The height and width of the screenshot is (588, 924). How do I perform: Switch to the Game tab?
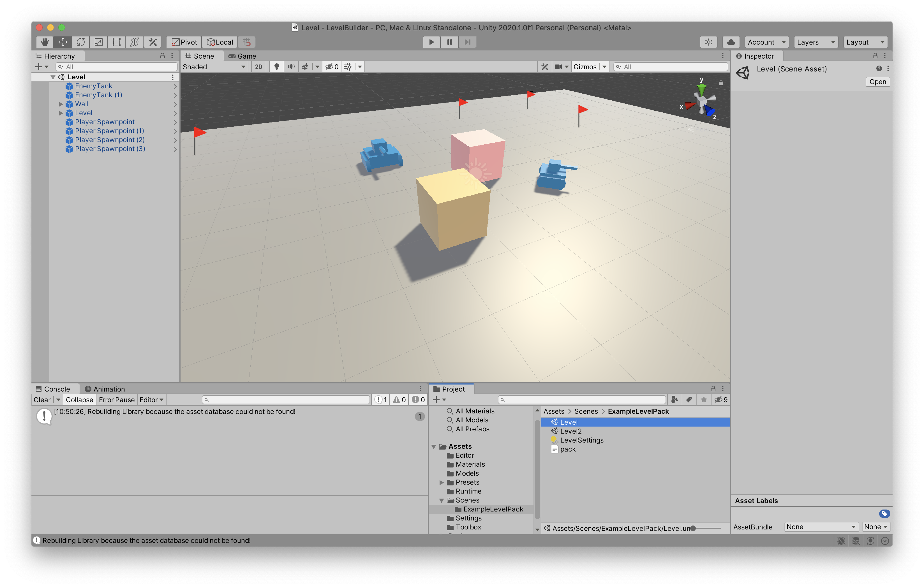[242, 56]
